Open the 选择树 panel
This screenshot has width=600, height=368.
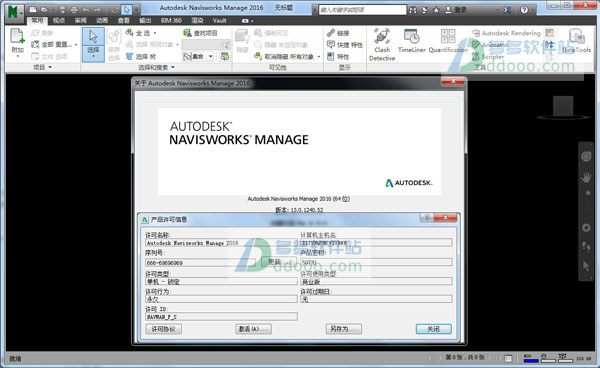point(141,57)
